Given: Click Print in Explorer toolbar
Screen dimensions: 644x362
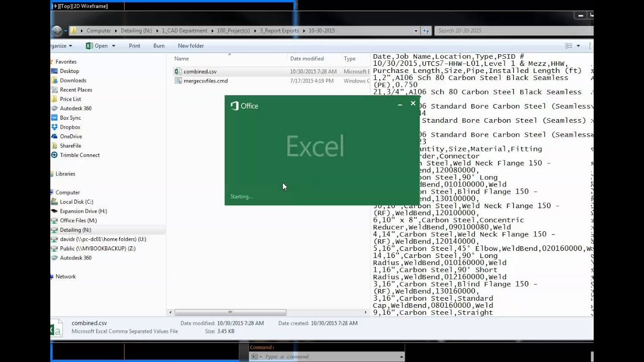Looking at the screenshot, I should point(134,46).
